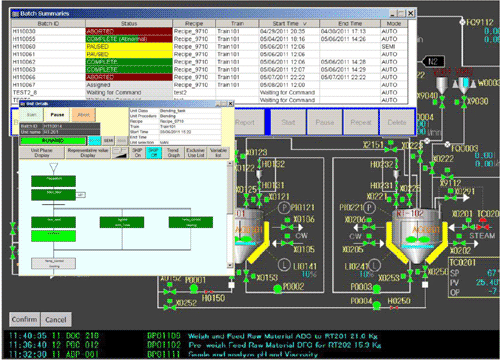Click the Mode column header

click(x=394, y=23)
